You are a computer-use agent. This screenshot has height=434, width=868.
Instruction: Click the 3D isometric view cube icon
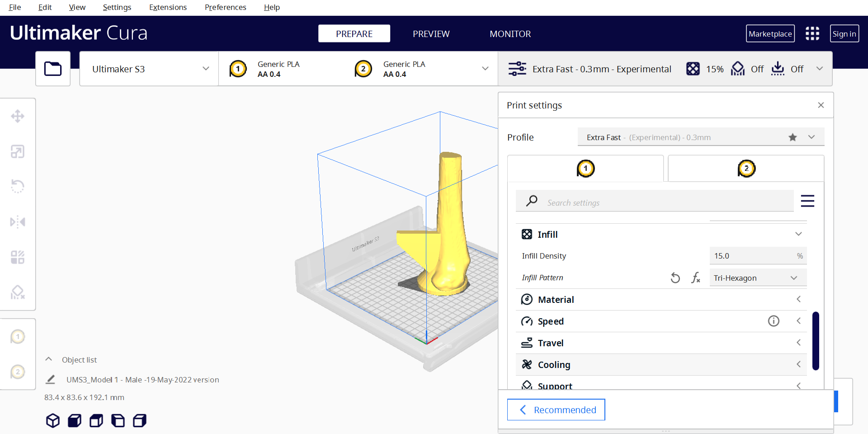pos(53,420)
